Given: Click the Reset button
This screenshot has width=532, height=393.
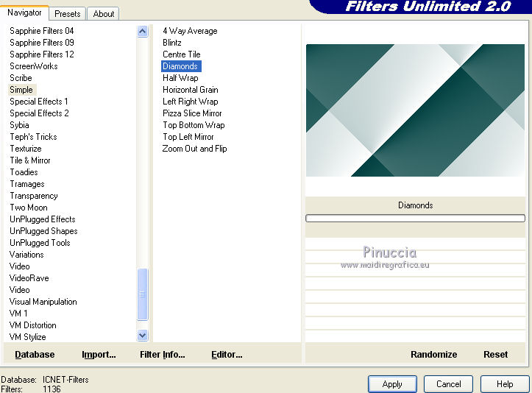Looking at the screenshot, I should click(495, 355).
